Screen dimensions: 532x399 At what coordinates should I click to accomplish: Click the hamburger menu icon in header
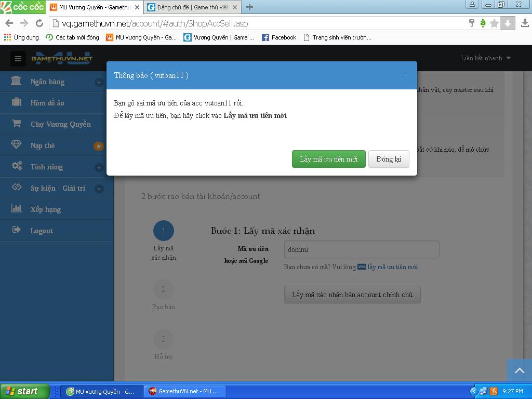[x=18, y=59]
